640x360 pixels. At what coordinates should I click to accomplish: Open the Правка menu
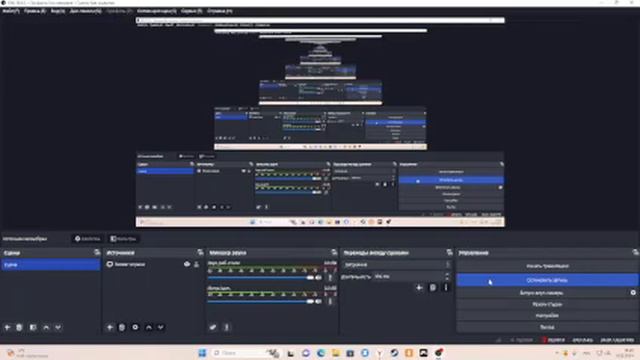tap(35, 11)
